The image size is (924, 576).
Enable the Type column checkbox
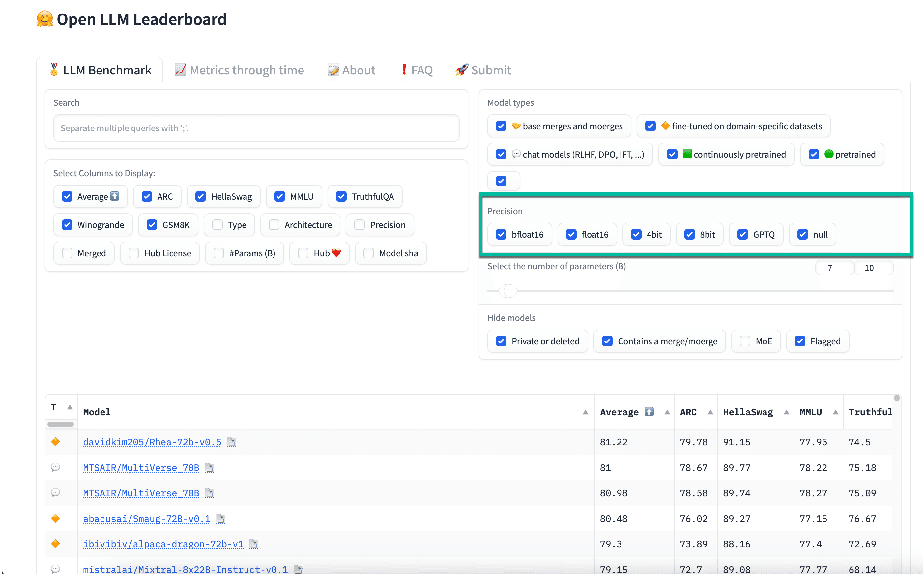(x=217, y=225)
